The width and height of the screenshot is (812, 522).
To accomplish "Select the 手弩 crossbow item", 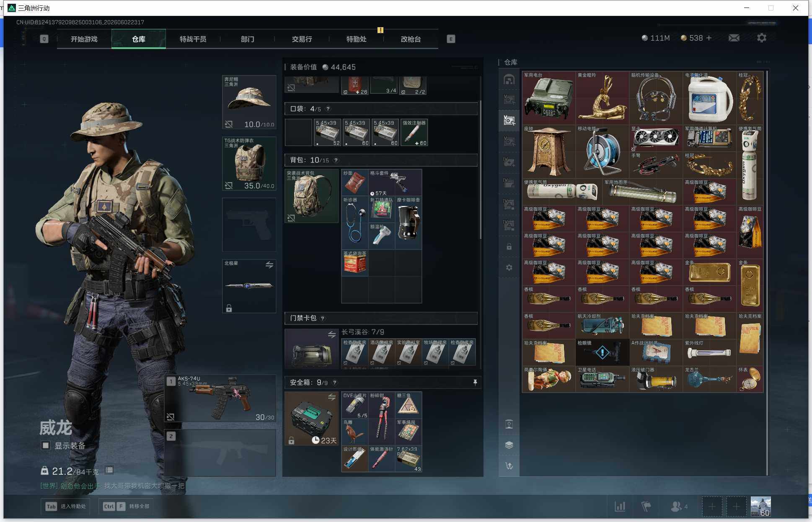I will 656,165.
